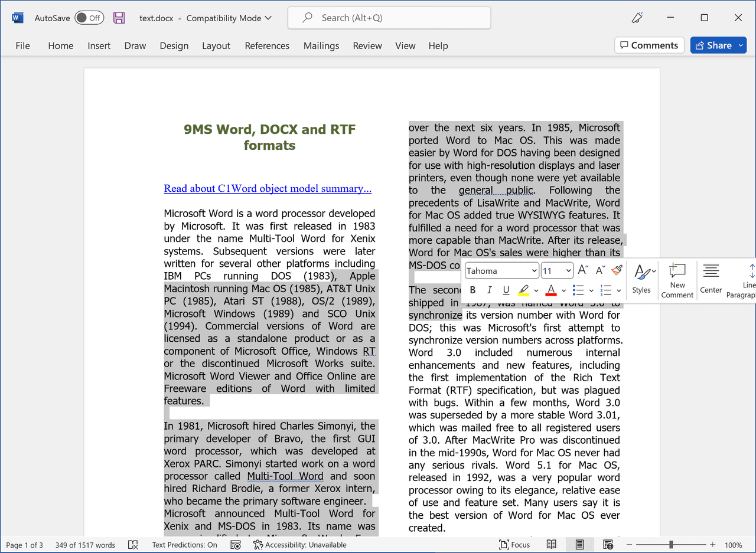
Task: Shrink font size in mini toolbar
Action: pos(600,270)
